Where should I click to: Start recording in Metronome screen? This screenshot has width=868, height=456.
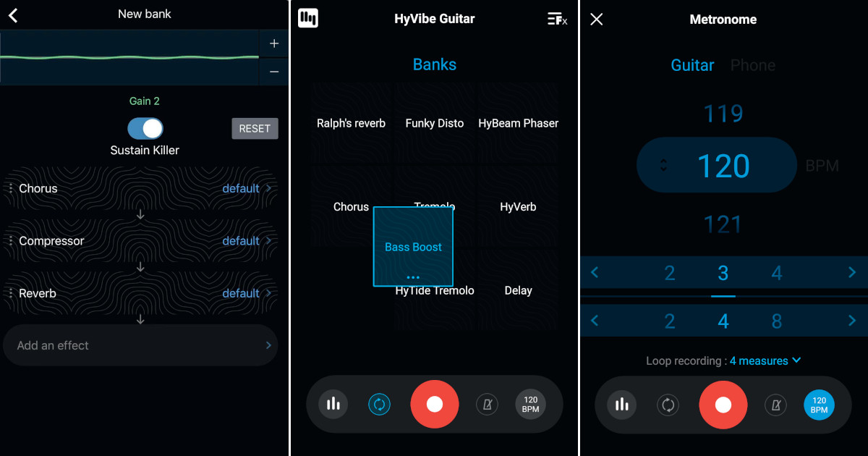point(723,405)
